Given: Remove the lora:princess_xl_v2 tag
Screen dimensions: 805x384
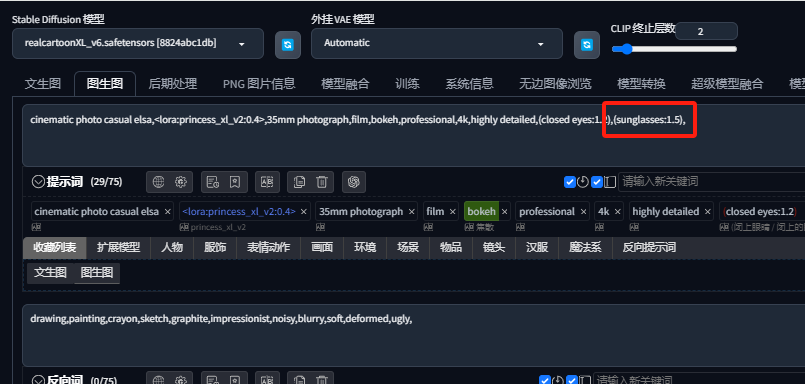Looking at the screenshot, I should pyautogui.click(x=304, y=212).
